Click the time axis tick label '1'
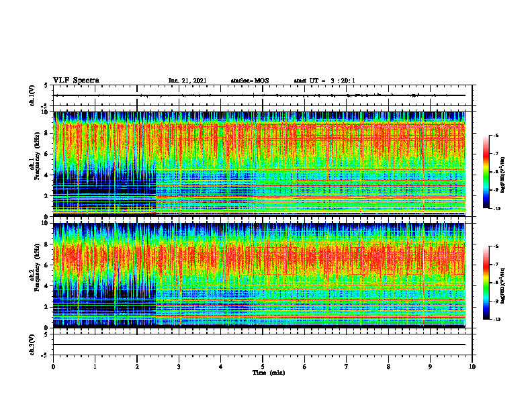 [95, 367]
